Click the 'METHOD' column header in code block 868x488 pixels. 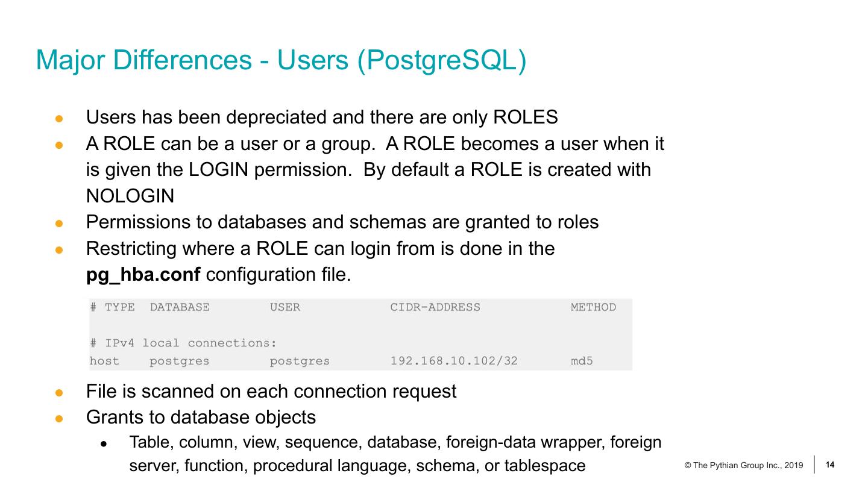[x=593, y=307]
